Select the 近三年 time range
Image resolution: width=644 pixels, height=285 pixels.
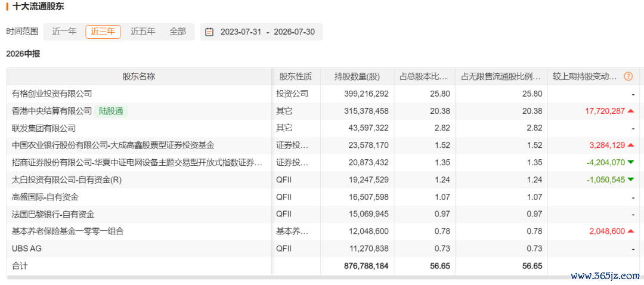pyautogui.click(x=103, y=32)
